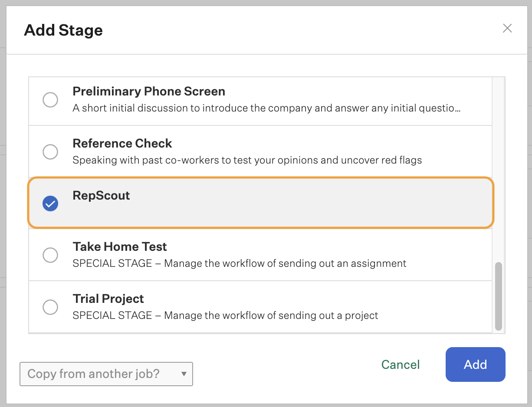This screenshot has height=407, width=532.
Task: Click the Reference Check stage title
Action: click(122, 144)
